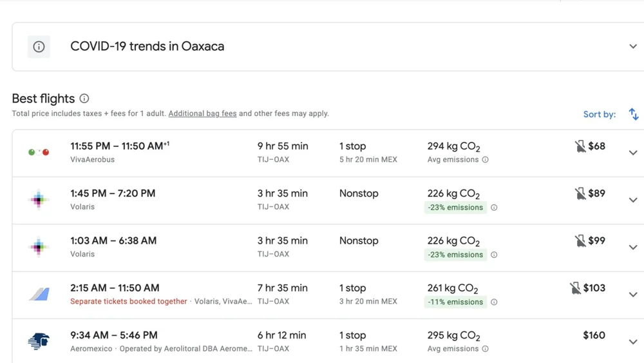644x363 pixels.
Task: Expand the $89 Volaris flight details
Action: click(633, 200)
